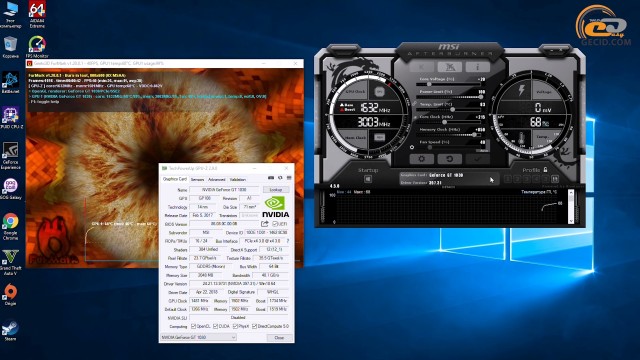Click the MEM chip icon in left gauge
The width and height of the screenshot is (640, 360).
click(379, 138)
